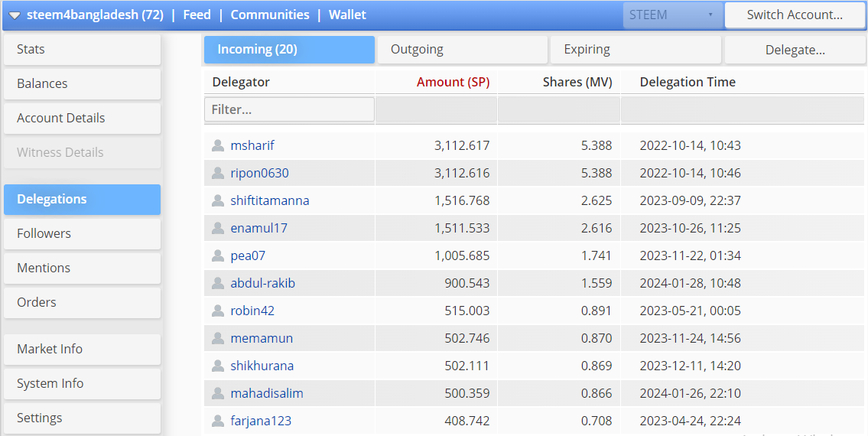Open the mahadisalim delegator link

(267, 393)
